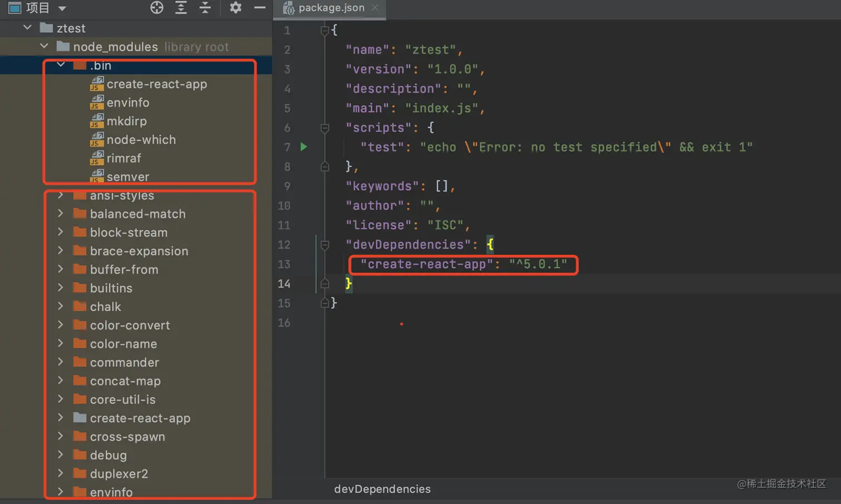Select the duplexer2 folder row

click(136, 473)
